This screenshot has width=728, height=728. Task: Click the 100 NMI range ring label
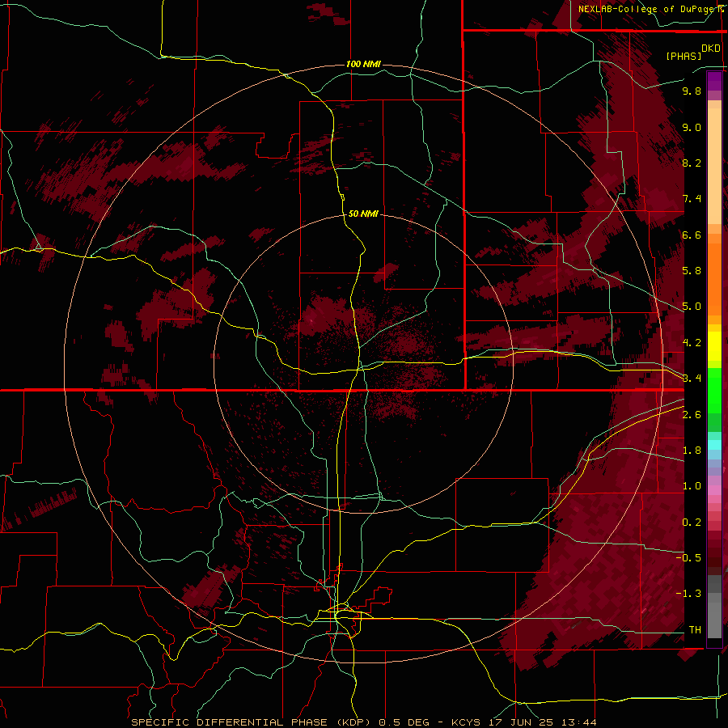click(x=363, y=64)
